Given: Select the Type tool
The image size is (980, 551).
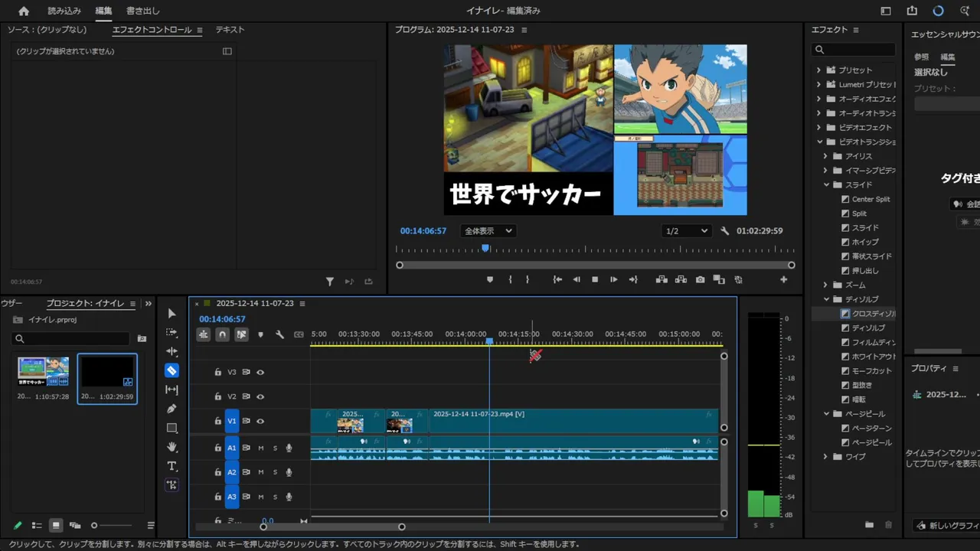Looking at the screenshot, I should pyautogui.click(x=171, y=466).
